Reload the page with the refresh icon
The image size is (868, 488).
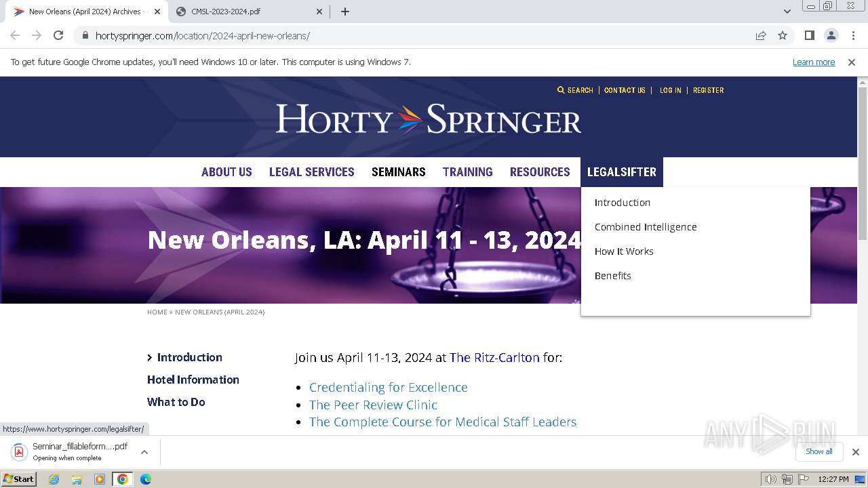point(58,35)
